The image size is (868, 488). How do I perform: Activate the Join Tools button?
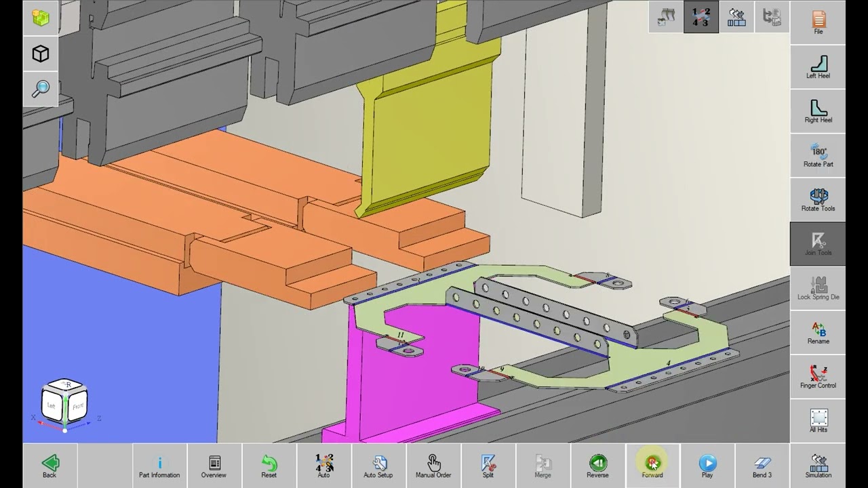coord(818,243)
